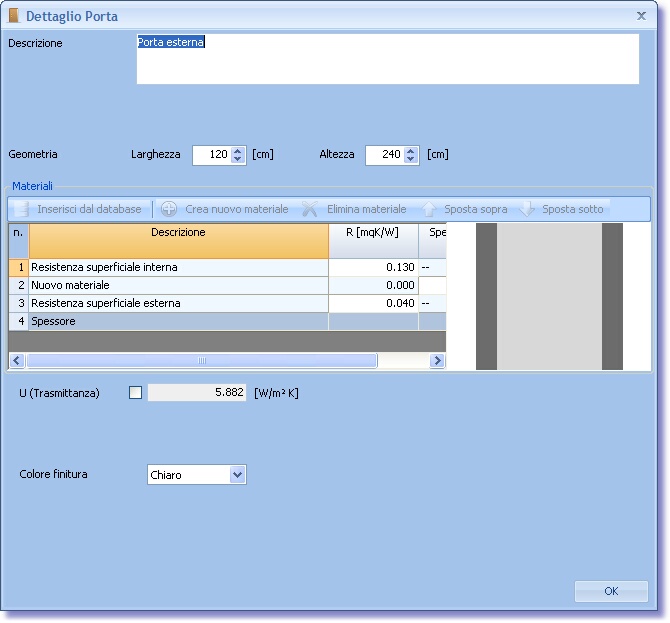This screenshot has height=623, width=670.
Task: Select the Resistenza superficiale interna row
Action: click(178, 268)
